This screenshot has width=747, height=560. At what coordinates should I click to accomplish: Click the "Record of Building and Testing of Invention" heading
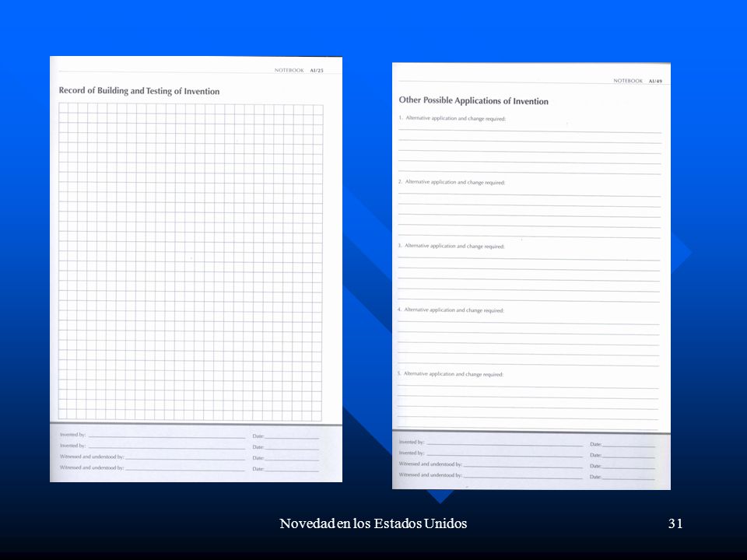tap(139, 90)
